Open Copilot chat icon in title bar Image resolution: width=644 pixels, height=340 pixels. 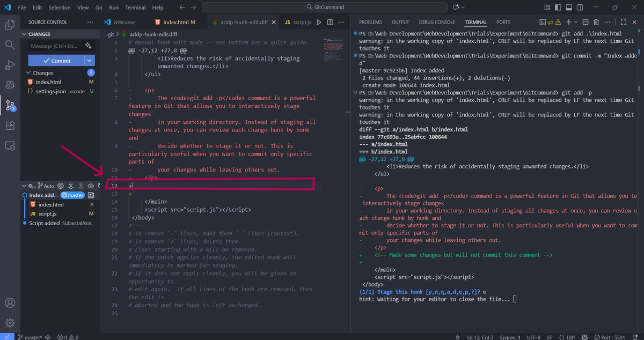pos(456,8)
